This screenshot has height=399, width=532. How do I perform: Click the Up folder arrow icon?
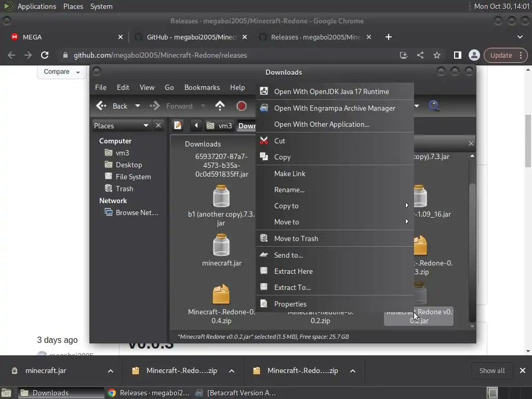(220, 106)
